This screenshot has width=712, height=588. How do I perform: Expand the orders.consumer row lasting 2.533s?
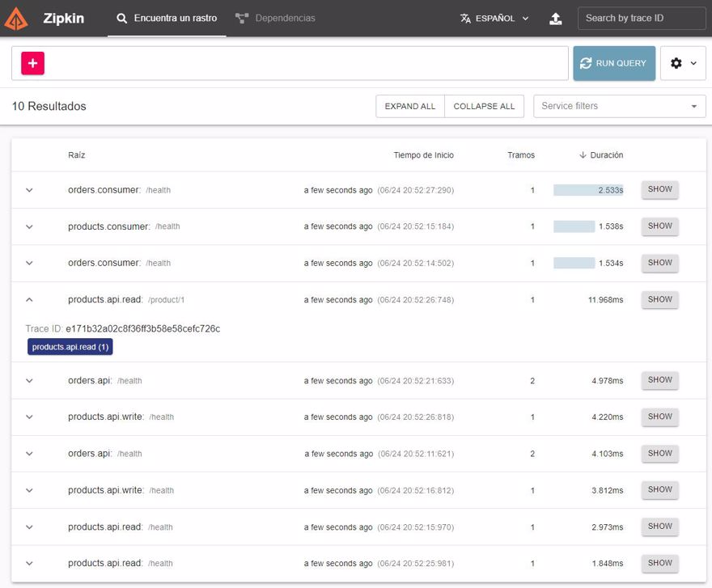click(29, 190)
